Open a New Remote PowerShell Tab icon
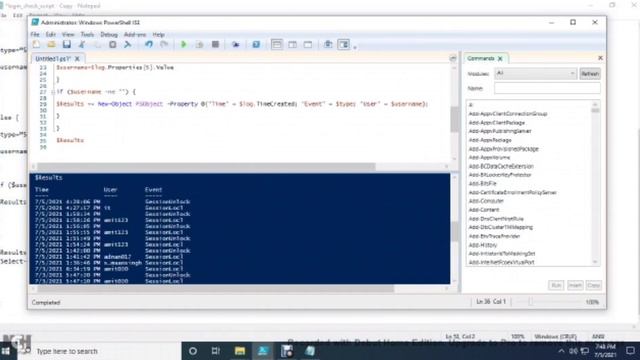 [x=236, y=44]
